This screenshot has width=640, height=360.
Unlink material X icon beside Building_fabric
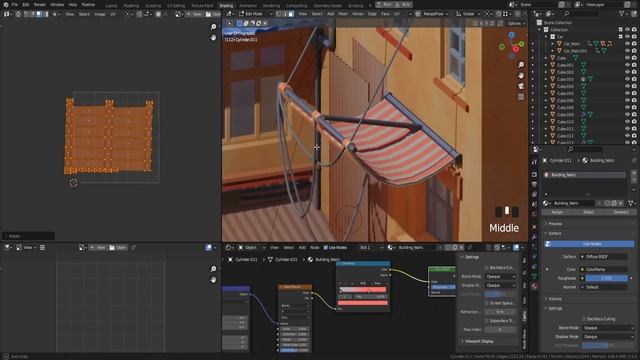point(621,203)
